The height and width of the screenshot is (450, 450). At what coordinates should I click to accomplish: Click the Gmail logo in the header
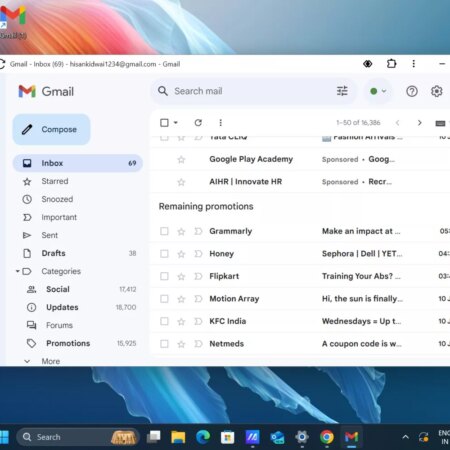(x=46, y=91)
